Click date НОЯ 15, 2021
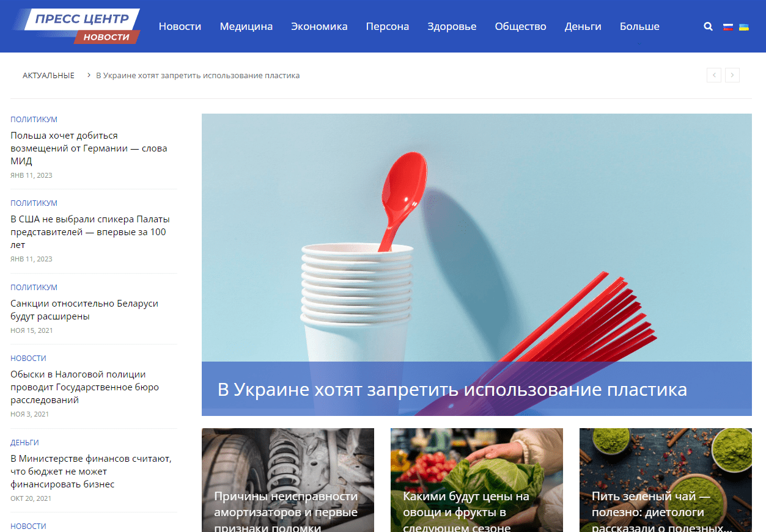 (x=32, y=330)
